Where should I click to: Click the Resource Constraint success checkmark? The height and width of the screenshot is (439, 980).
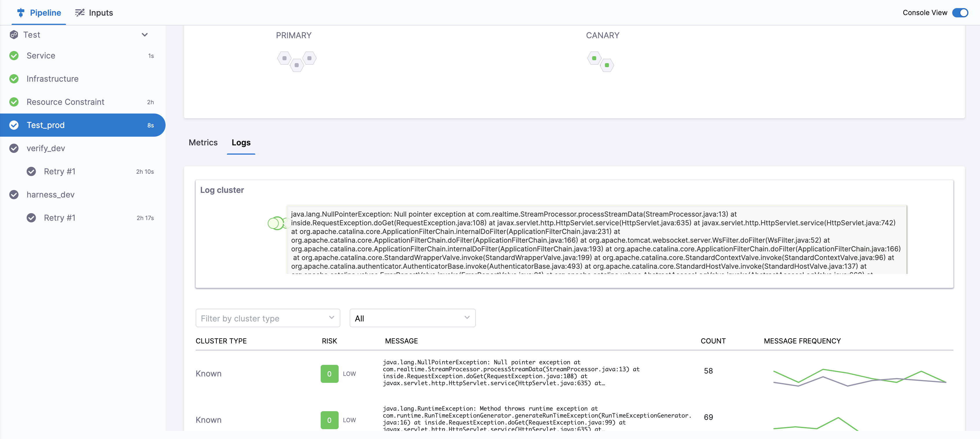pos(14,102)
